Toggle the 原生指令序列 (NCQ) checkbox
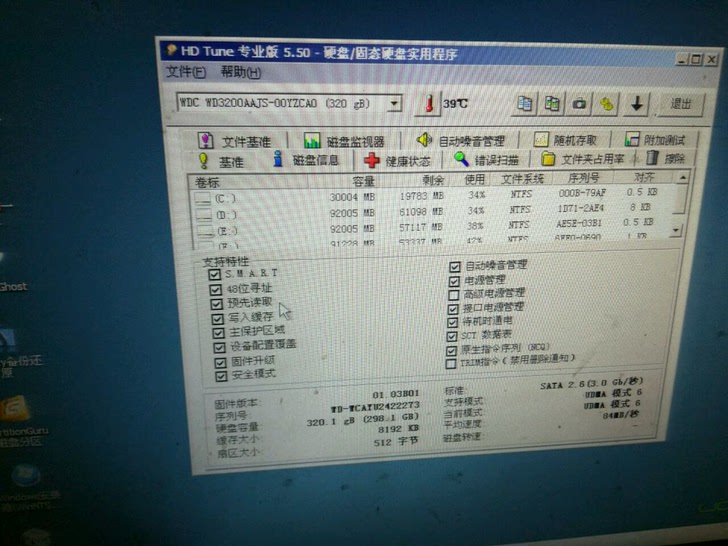728x546 pixels. coord(451,350)
